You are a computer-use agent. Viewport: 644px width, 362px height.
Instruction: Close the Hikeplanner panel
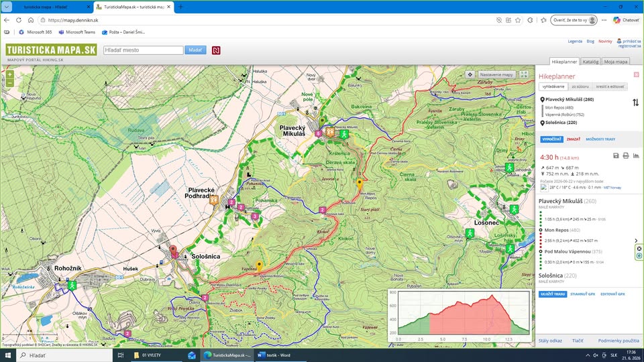pos(636,74)
